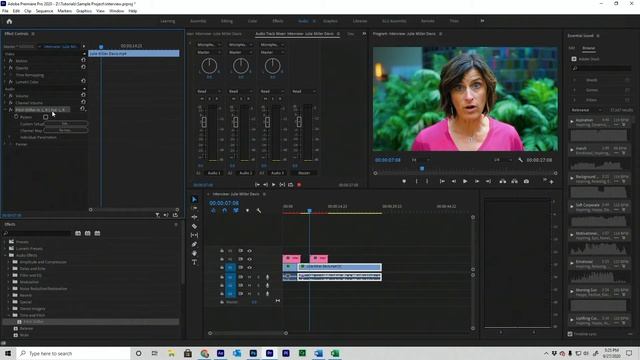Image resolution: width=640 pixels, height=360 pixels.
Task: Open the Sequence menu
Action: (44, 11)
